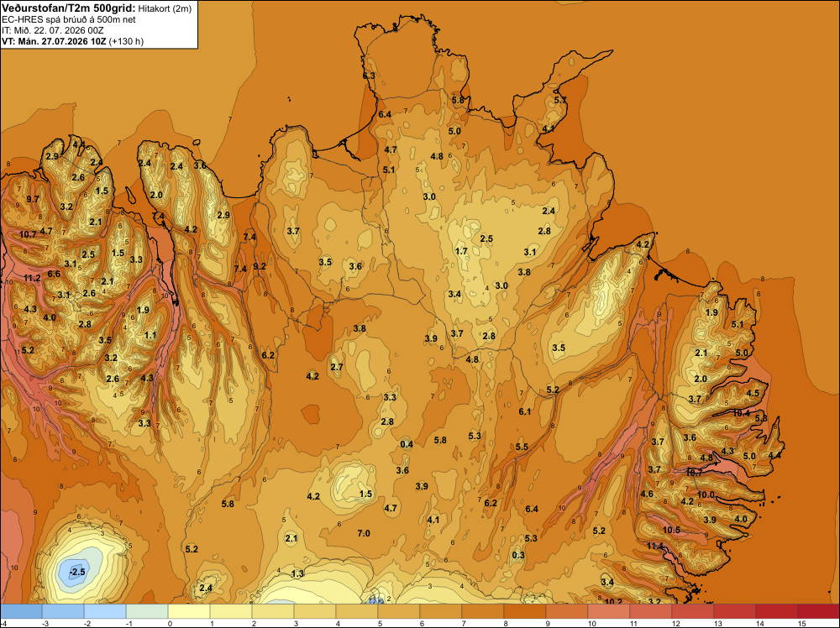Screen dimensions: 840x628
Task: Select the 10.5 temperature value
Action: [671, 530]
